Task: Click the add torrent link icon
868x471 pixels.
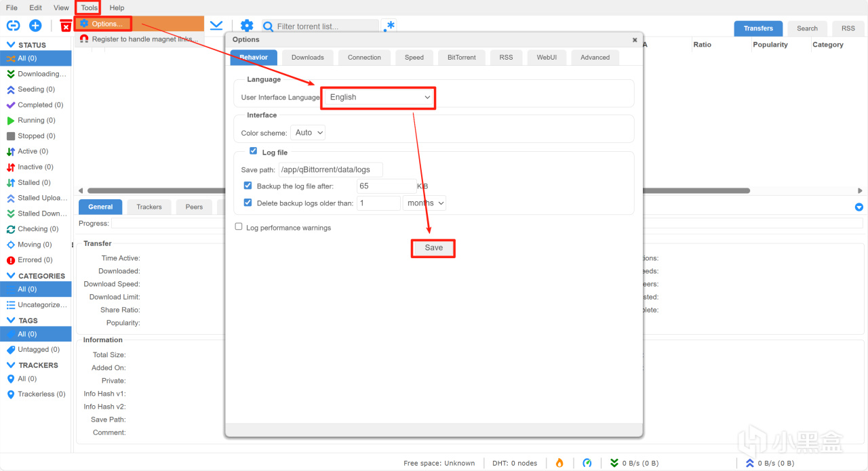Action: 13,26
